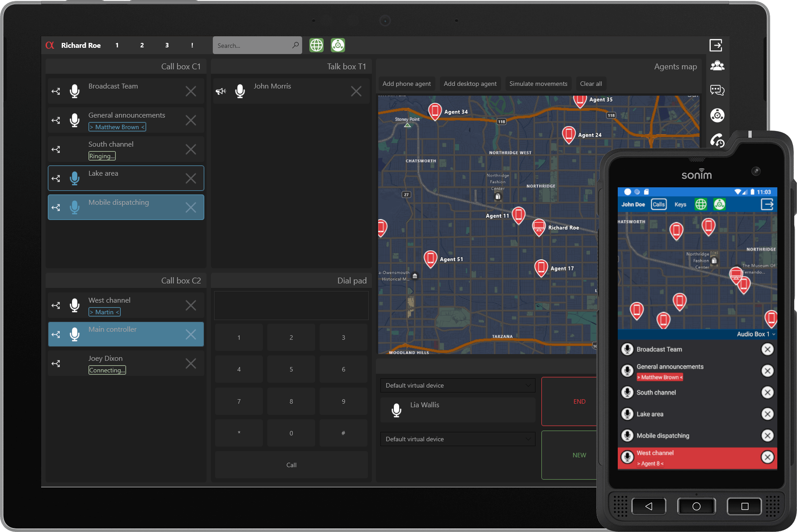Remove West channel on the phone list
This screenshot has height=532, width=797.
[767, 457]
